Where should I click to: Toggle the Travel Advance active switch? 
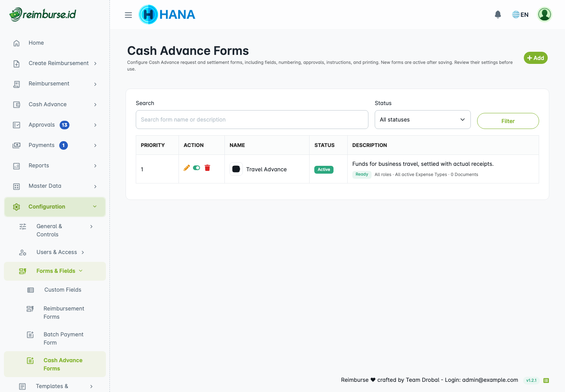(x=197, y=168)
